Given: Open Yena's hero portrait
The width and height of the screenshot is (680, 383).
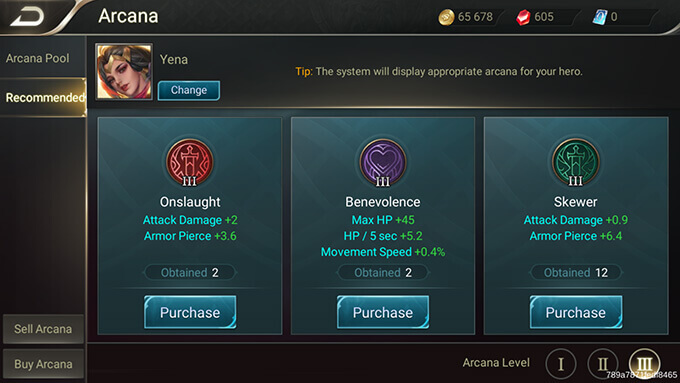Looking at the screenshot, I should point(124,72).
